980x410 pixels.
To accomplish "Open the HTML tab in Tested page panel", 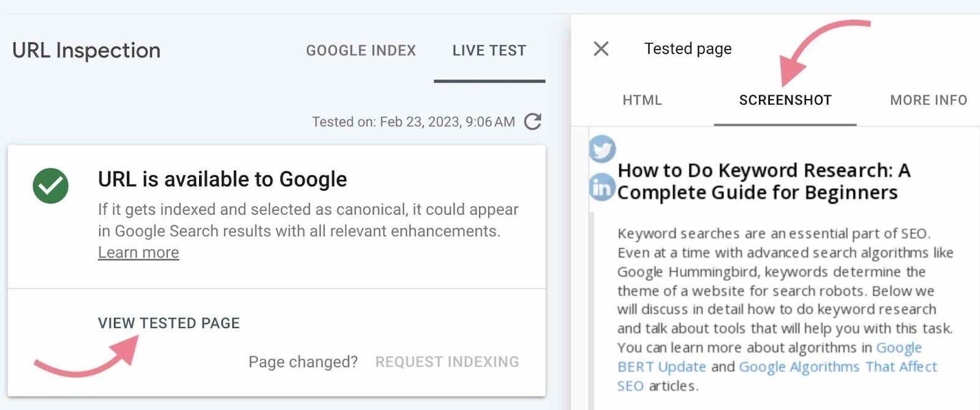I will 641,100.
